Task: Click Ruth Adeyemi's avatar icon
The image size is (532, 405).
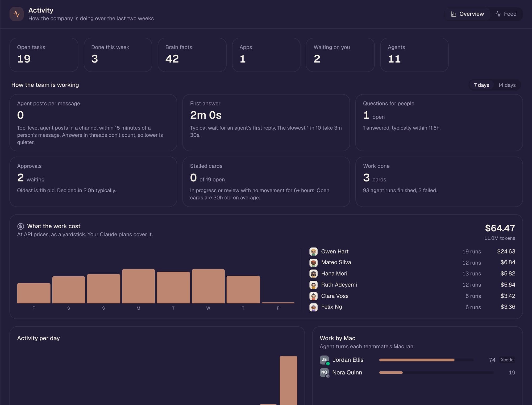Action: [313, 285]
